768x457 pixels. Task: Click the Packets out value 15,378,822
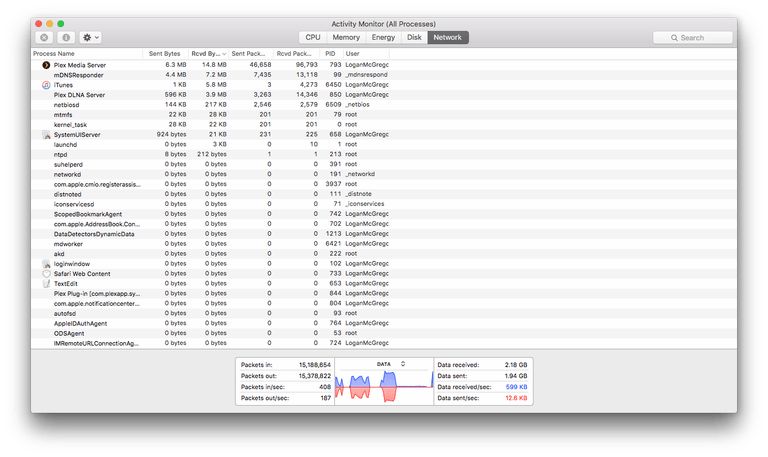(x=315, y=376)
